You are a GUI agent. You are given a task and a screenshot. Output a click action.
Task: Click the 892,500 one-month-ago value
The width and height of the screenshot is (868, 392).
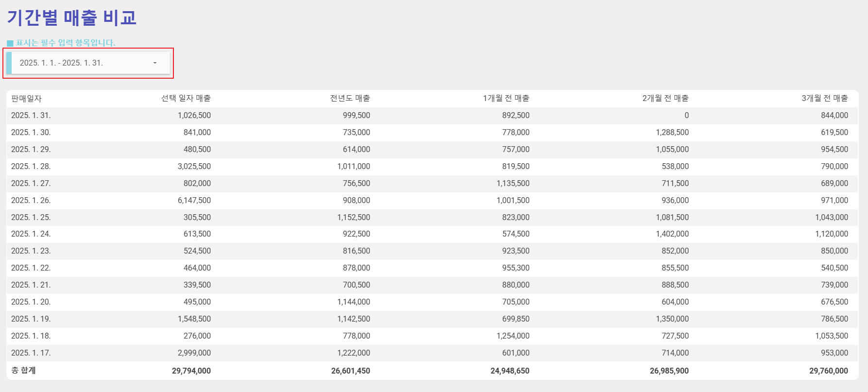click(516, 116)
